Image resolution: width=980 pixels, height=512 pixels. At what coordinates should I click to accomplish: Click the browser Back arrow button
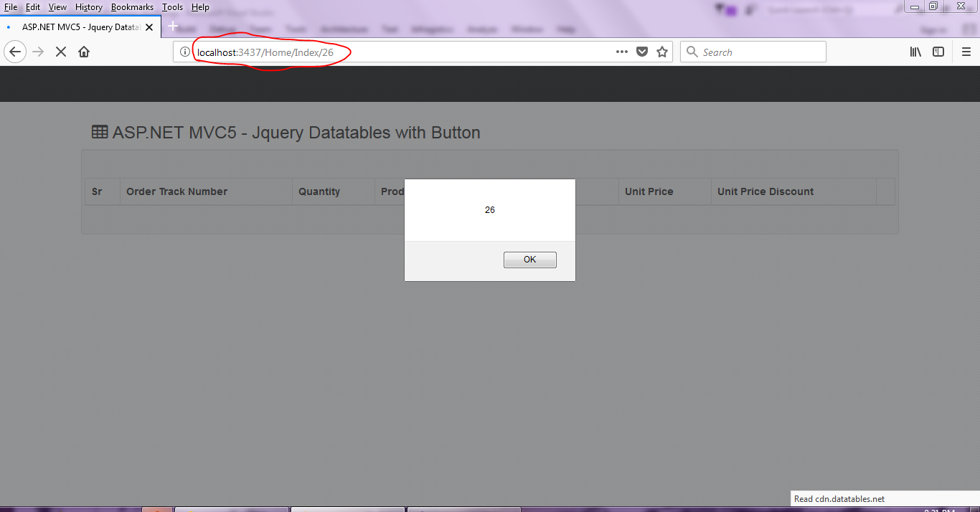(15, 52)
